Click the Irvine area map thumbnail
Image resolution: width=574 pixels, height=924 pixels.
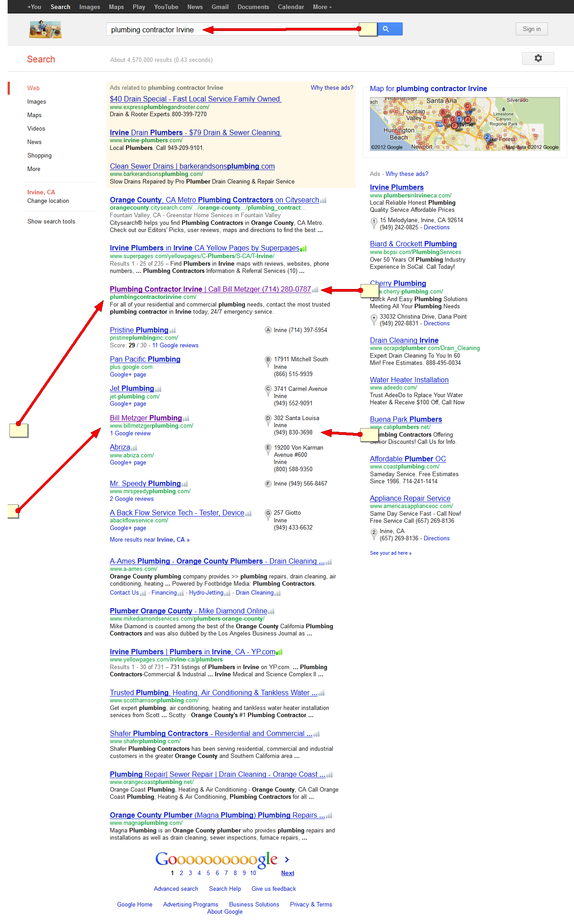pyautogui.click(x=465, y=124)
